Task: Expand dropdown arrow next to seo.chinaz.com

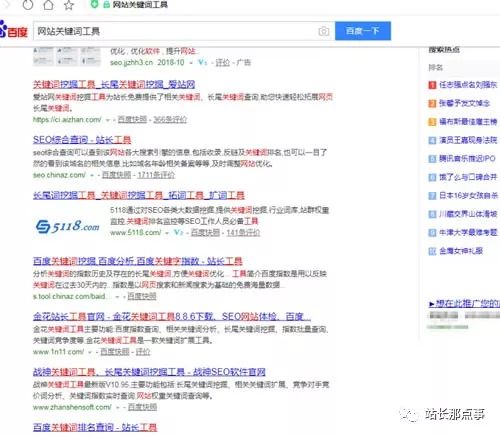Action: click(92, 175)
